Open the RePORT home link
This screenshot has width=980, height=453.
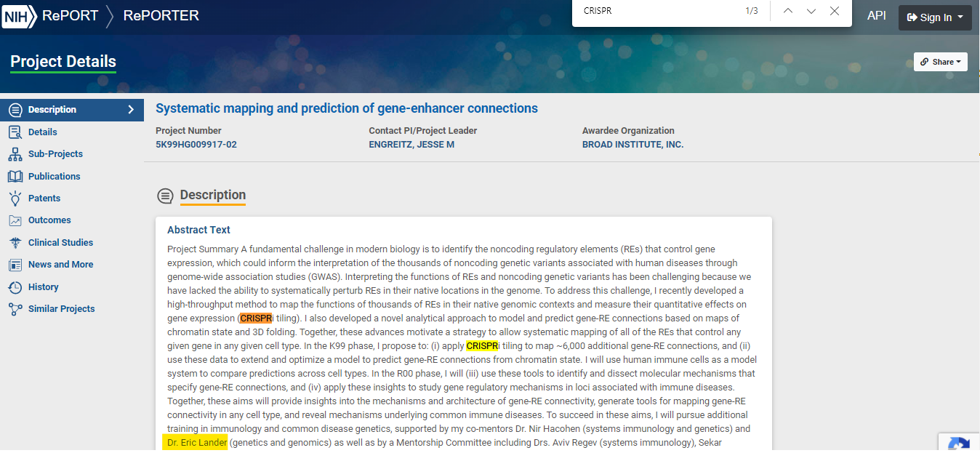pyautogui.click(x=70, y=15)
